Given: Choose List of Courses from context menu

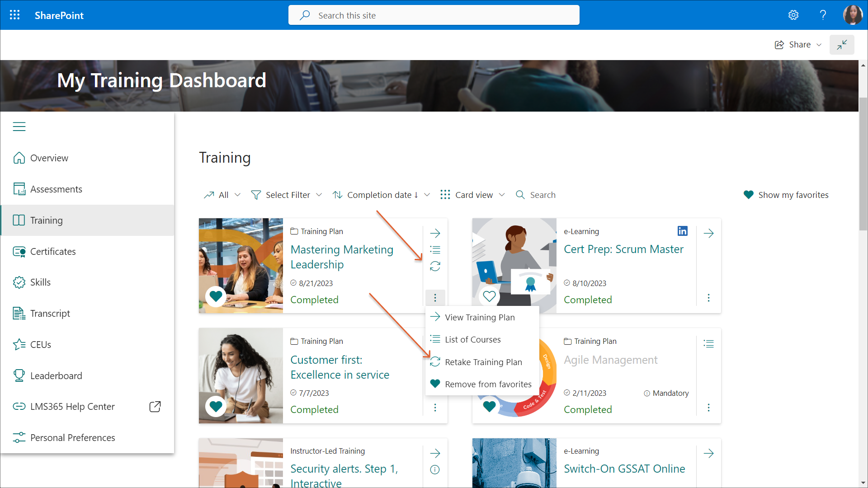Looking at the screenshot, I should (x=472, y=339).
